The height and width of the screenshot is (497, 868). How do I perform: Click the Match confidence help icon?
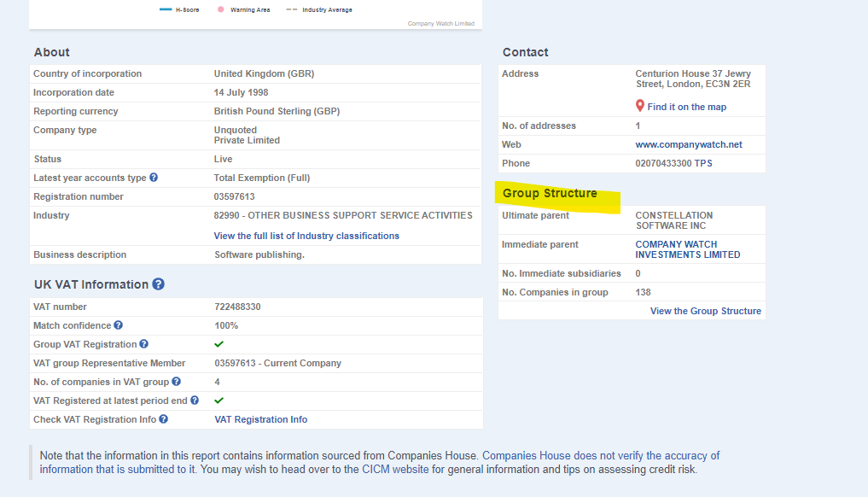coord(119,325)
